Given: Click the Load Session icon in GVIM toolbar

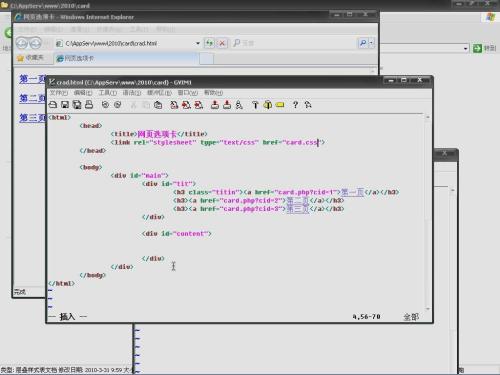Looking at the screenshot, I should [215, 105].
